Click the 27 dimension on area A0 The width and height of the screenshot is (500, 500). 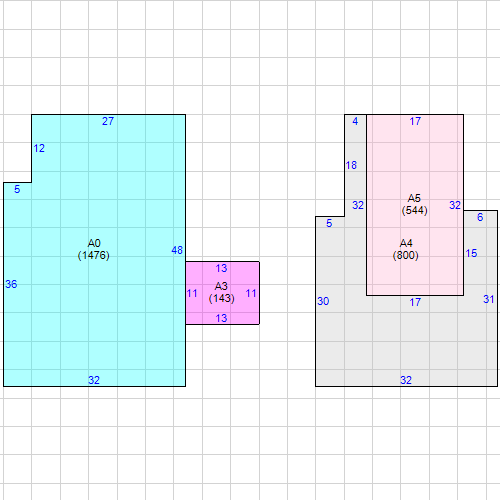click(x=108, y=121)
